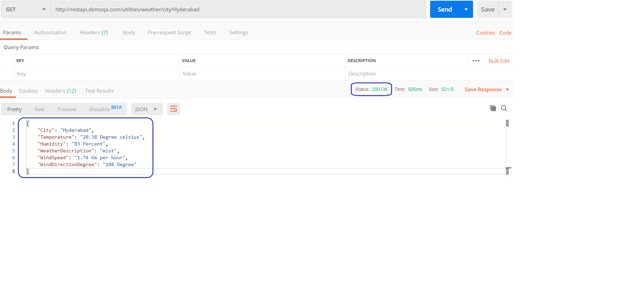Expand the Send button dropdown arrow
644x291 pixels.
(466, 9)
